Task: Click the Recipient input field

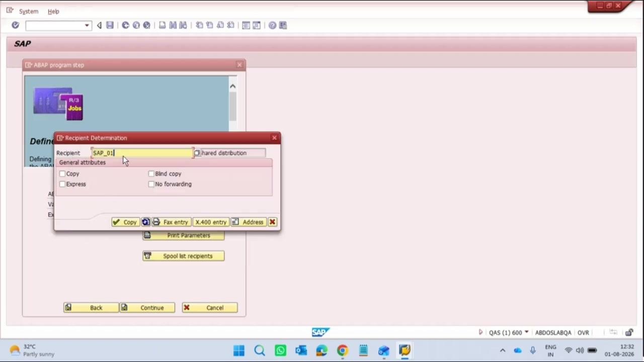Action: (142, 153)
